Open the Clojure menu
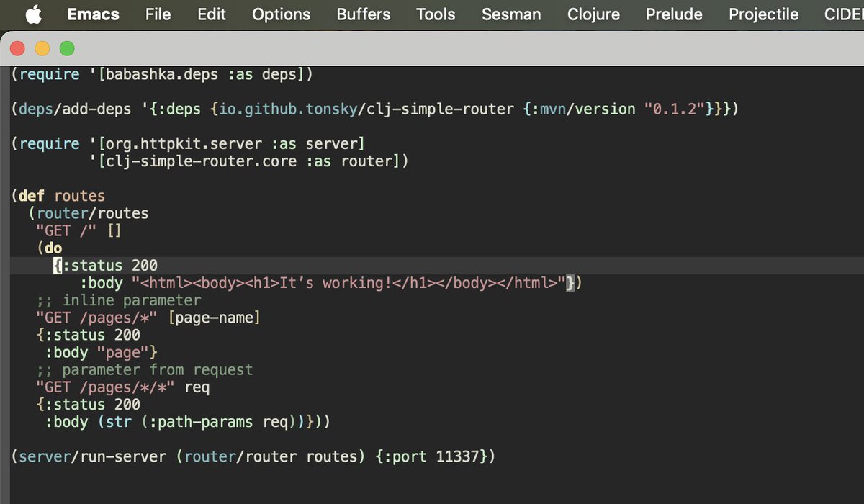 coord(593,14)
